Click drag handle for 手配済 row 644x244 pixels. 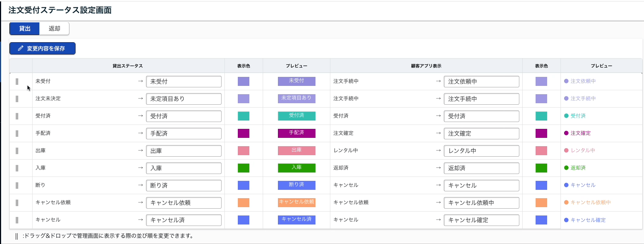point(17,134)
